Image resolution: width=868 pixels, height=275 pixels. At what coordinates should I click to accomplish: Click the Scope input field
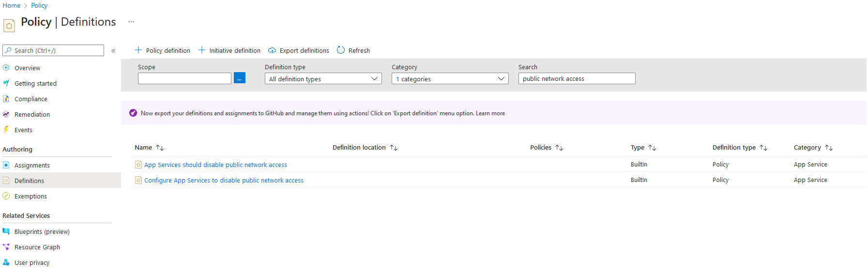(x=184, y=78)
